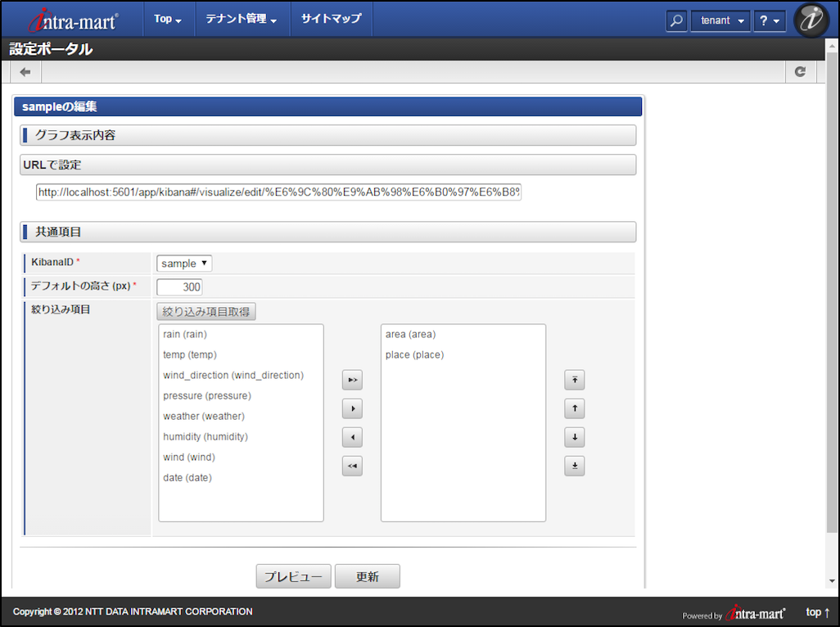
Task: Click the 絞り込み項目取得 button
Action: 206,312
